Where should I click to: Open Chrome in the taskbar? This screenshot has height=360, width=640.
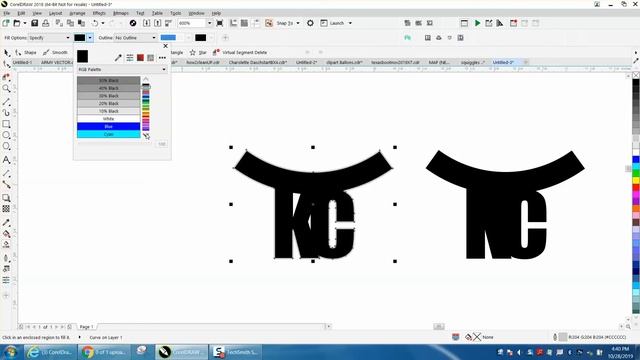[104, 352]
